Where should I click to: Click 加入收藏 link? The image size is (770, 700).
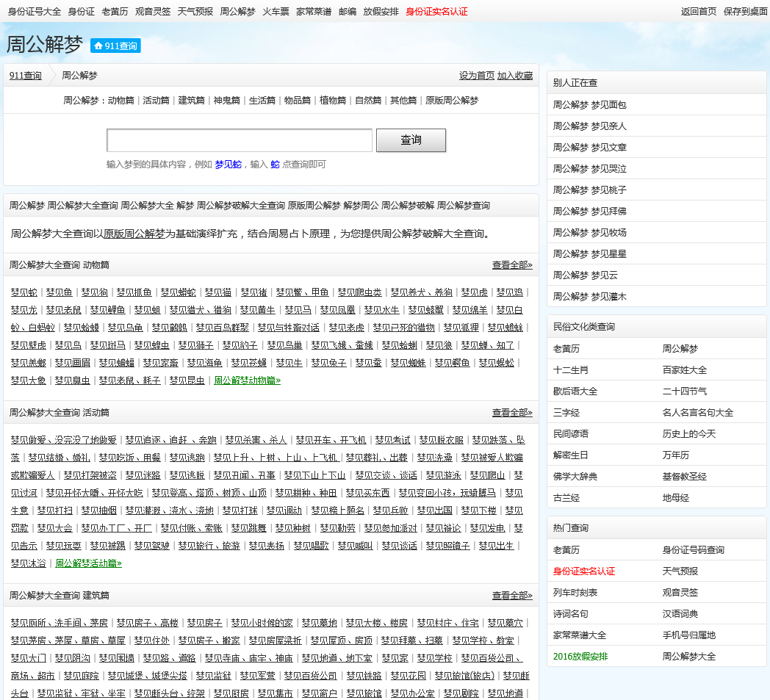click(514, 76)
